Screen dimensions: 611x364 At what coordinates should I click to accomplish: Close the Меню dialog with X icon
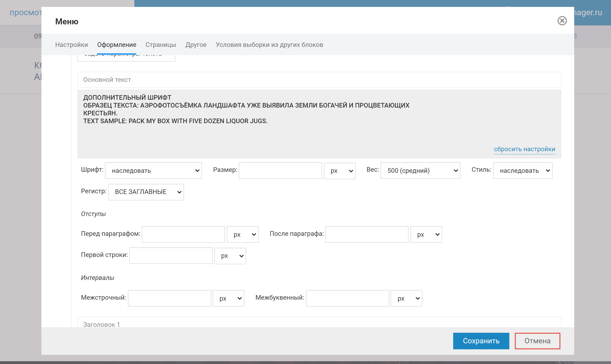click(562, 21)
